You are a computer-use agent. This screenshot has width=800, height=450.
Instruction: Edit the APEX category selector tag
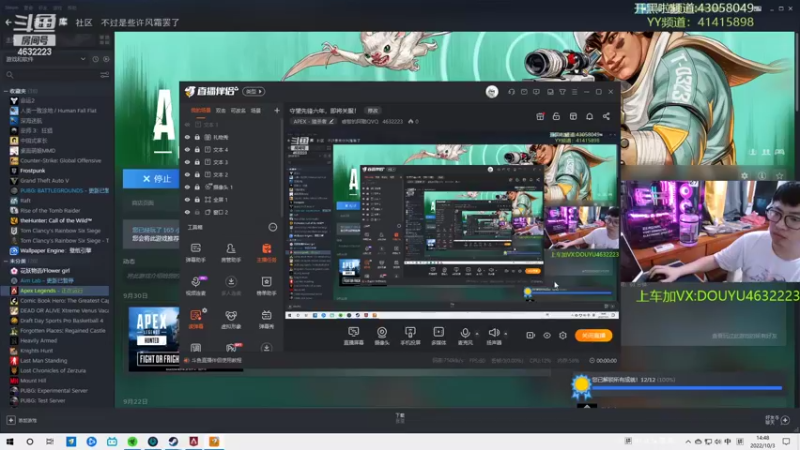click(313, 121)
